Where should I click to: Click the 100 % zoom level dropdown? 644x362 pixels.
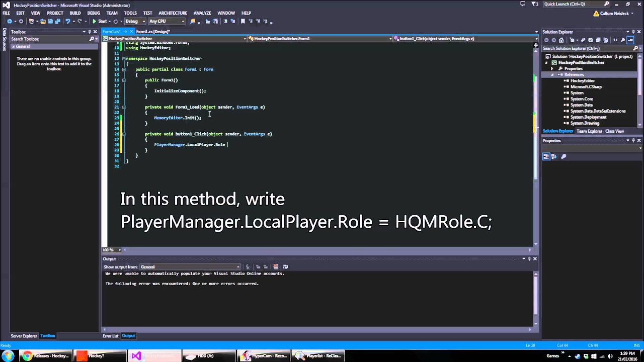coord(113,250)
